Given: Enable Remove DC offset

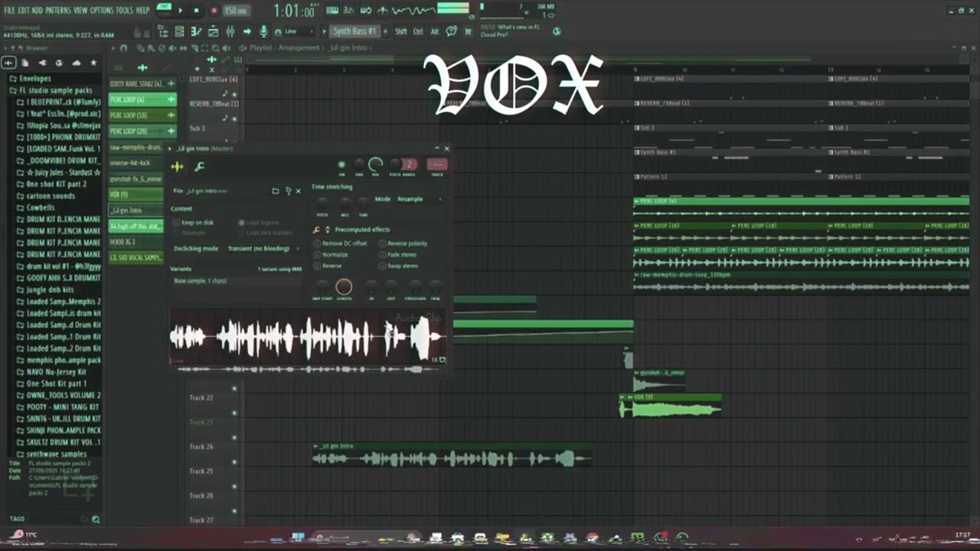Looking at the screenshot, I should pyautogui.click(x=341, y=243).
